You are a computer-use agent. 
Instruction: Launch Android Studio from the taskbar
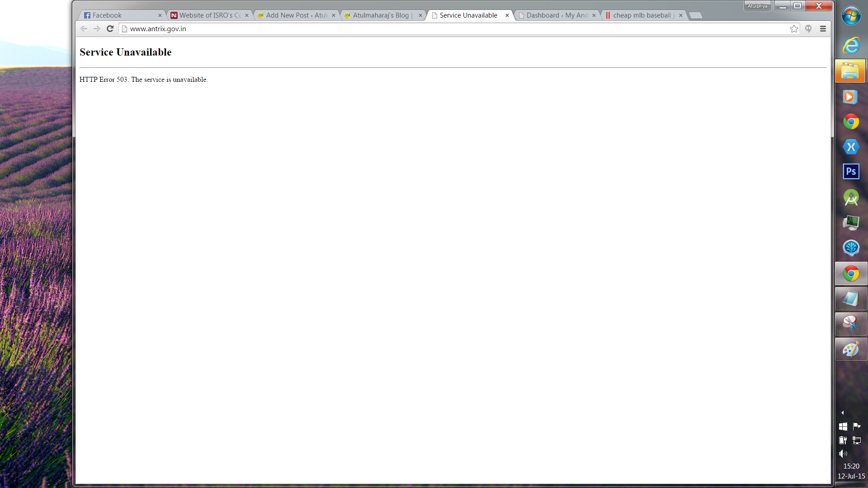coord(851,197)
